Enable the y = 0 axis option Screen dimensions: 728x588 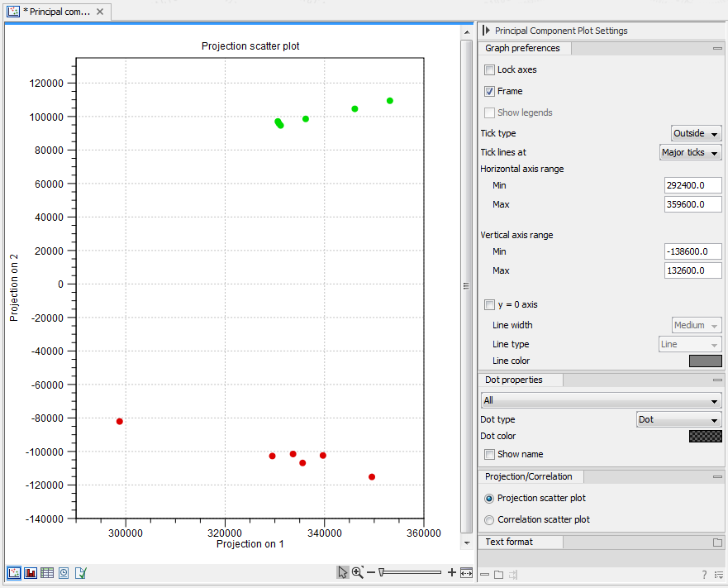[488, 304]
